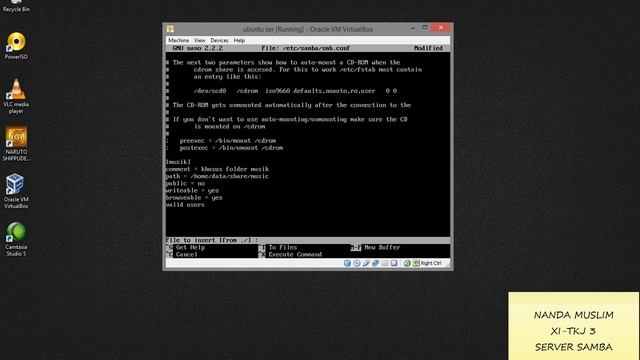Viewport: 640px width, 360px height.
Task: Click the nano Get Help shortcut
Action: [186, 247]
